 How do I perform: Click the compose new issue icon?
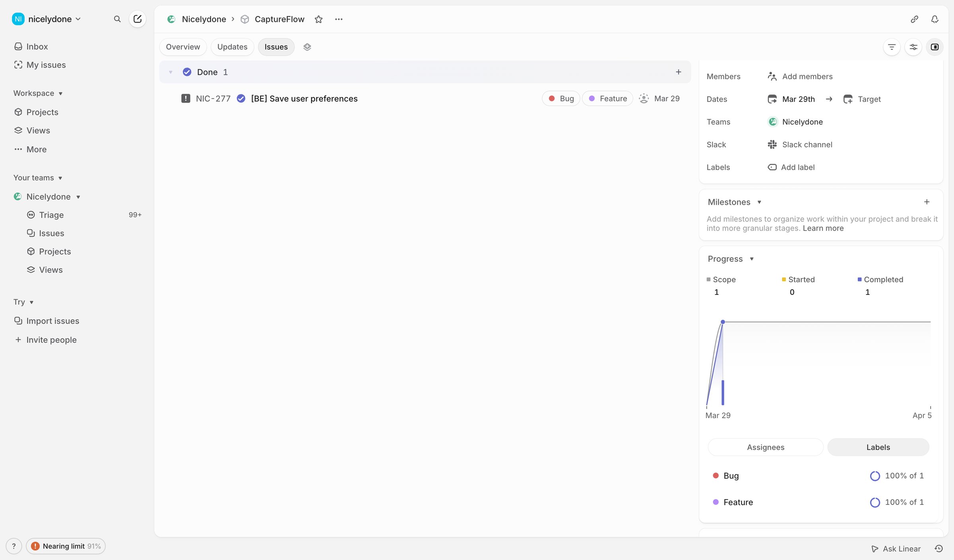point(138,19)
